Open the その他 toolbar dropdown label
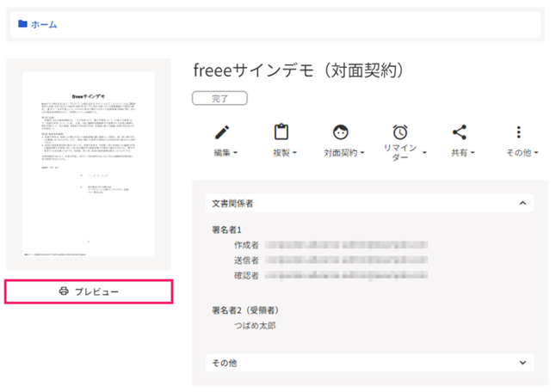Viewport: 556px width, 392px height. 522,153
